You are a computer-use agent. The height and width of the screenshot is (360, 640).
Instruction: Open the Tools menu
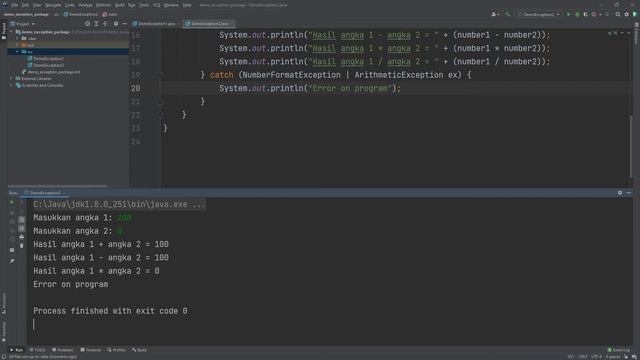point(144,5)
